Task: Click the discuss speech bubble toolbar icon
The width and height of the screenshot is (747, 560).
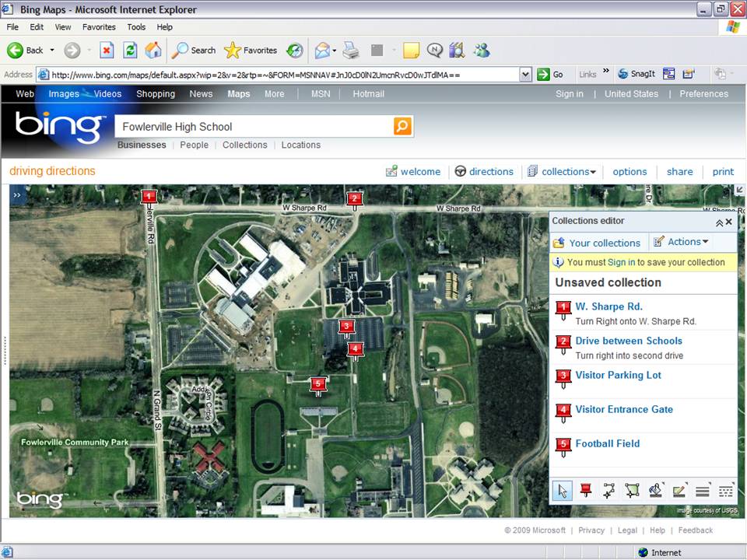Action: pos(434,50)
